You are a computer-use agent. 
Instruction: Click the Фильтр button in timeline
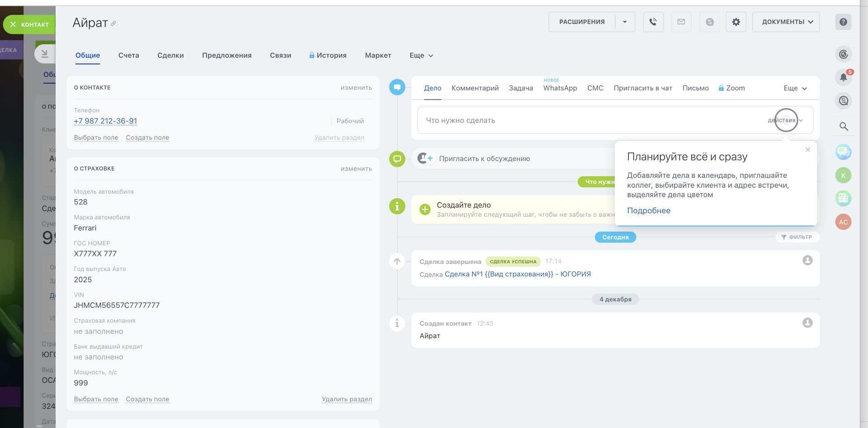tap(797, 237)
